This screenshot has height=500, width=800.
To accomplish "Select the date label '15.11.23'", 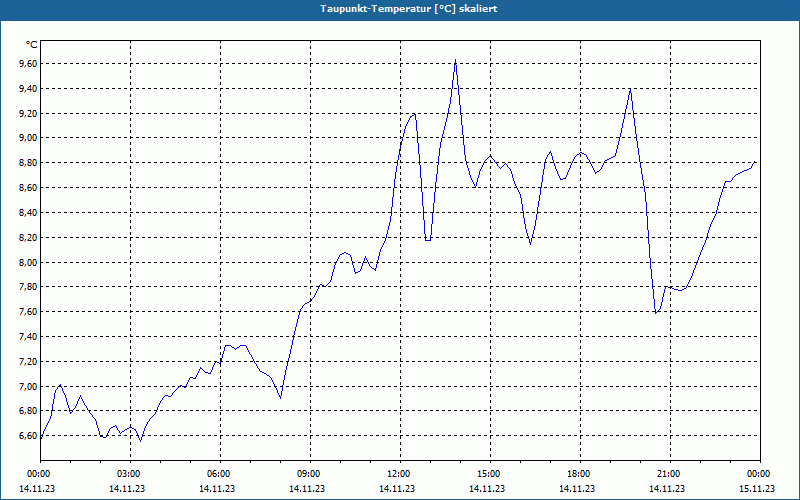I will (757, 488).
